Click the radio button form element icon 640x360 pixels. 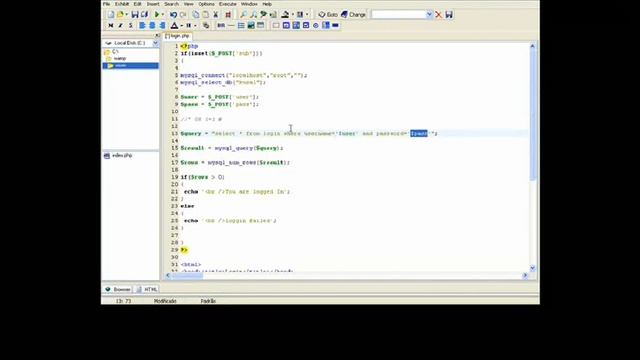click(x=316, y=25)
